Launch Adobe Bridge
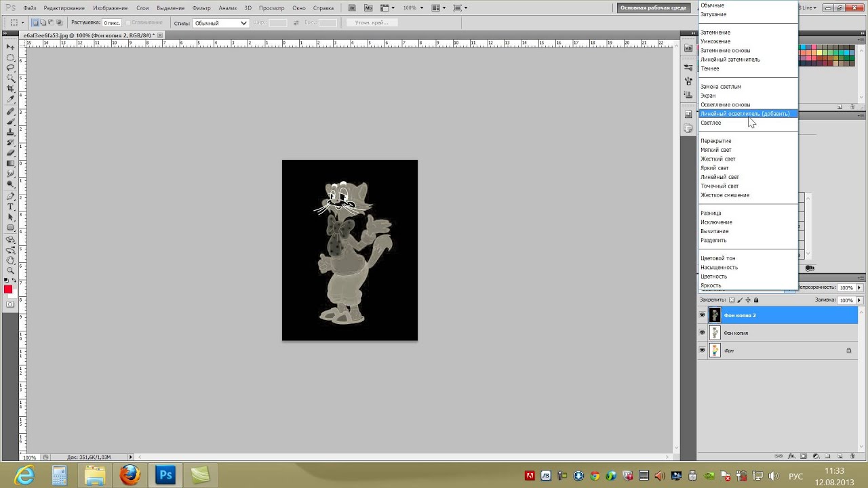 click(x=352, y=7)
